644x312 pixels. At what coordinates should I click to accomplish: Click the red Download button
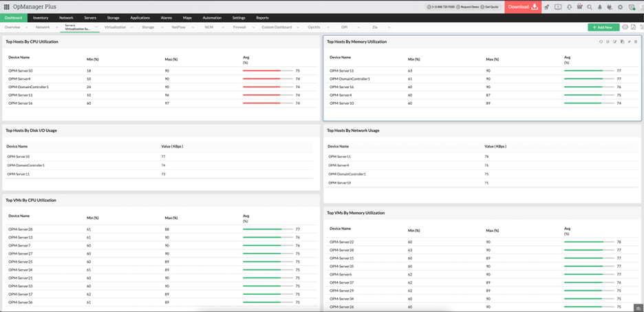pyautogui.click(x=522, y=7)
